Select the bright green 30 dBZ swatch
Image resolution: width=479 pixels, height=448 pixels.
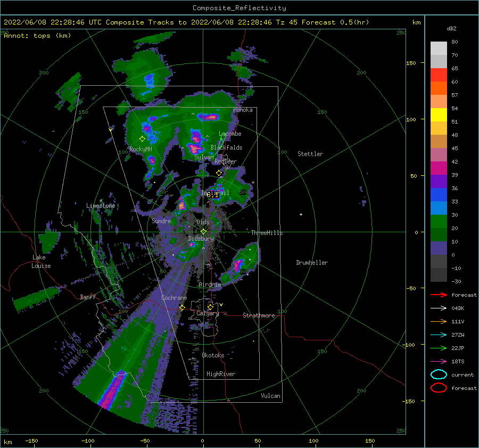coord(439,221)
